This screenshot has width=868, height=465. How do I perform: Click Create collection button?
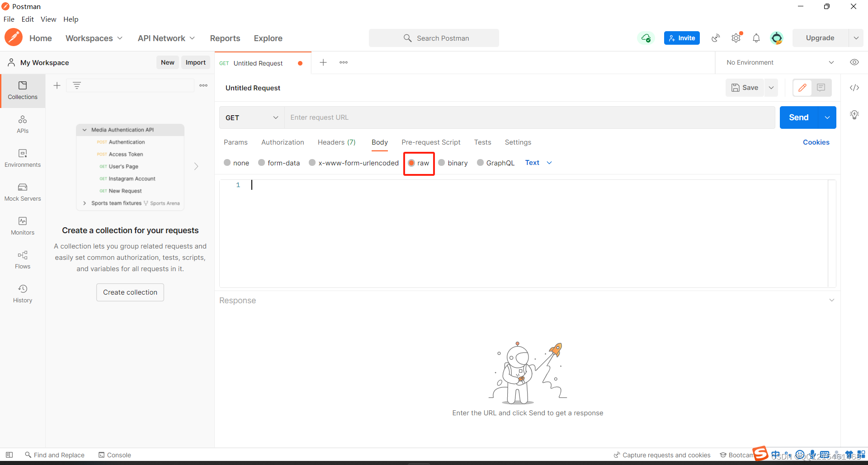coord(130,292)
